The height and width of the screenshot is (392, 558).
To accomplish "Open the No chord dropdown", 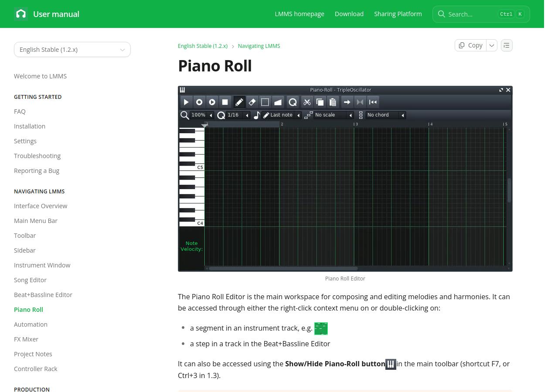I will point(386,115).
